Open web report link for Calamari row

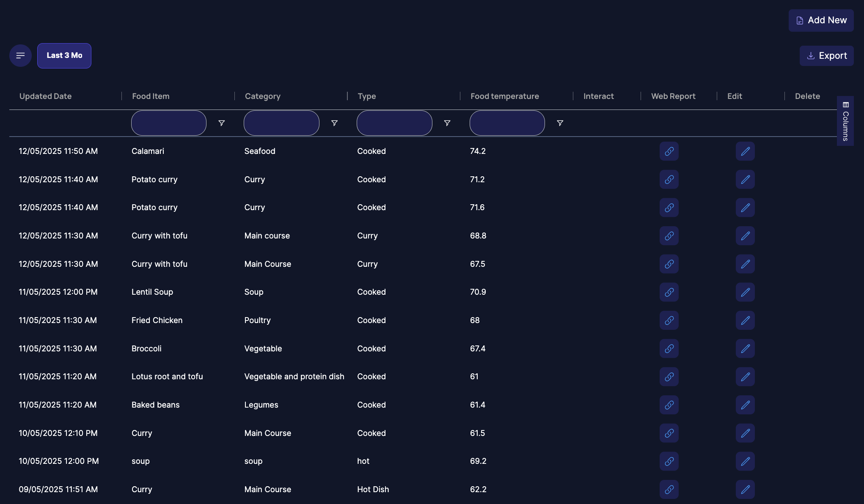click(x=669, y=151)
